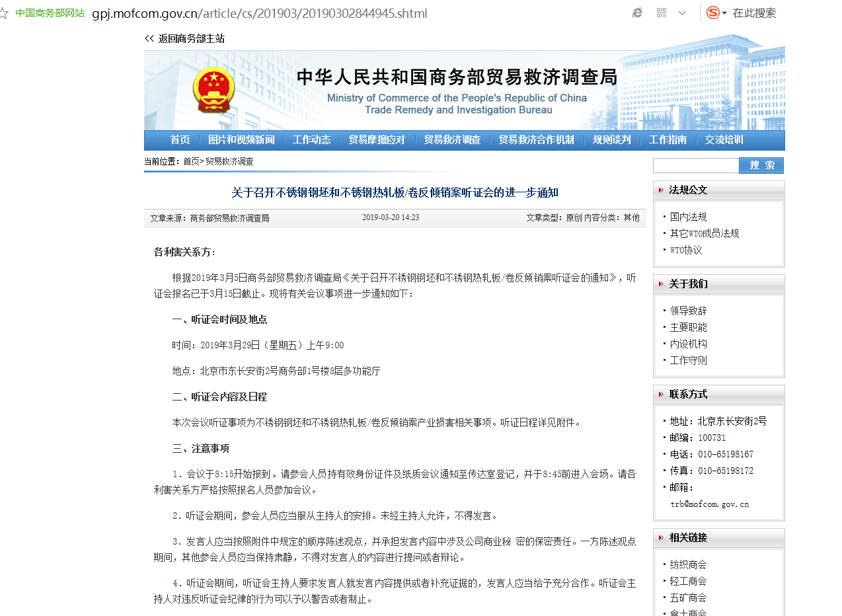Open 交流培训 navigation item

724,139
